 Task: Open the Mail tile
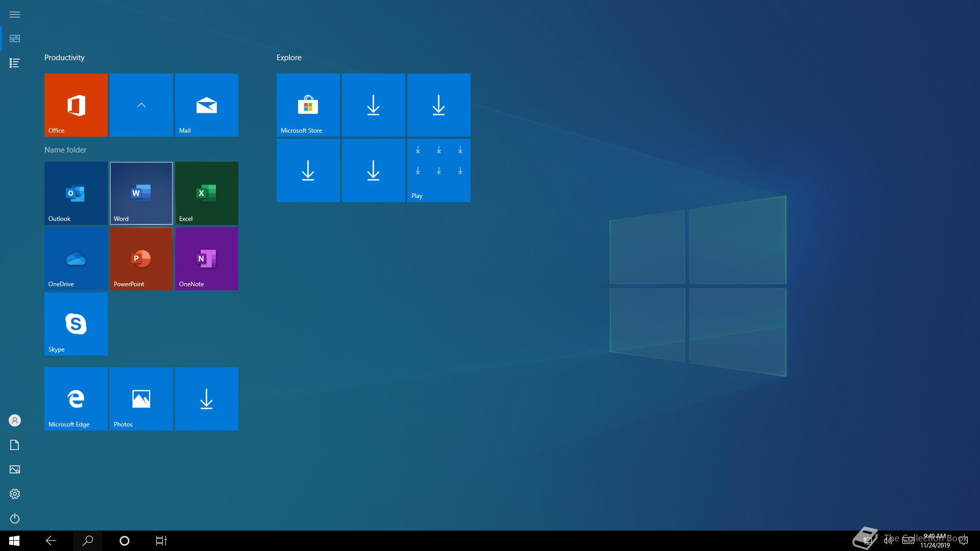tap(207, 105)
